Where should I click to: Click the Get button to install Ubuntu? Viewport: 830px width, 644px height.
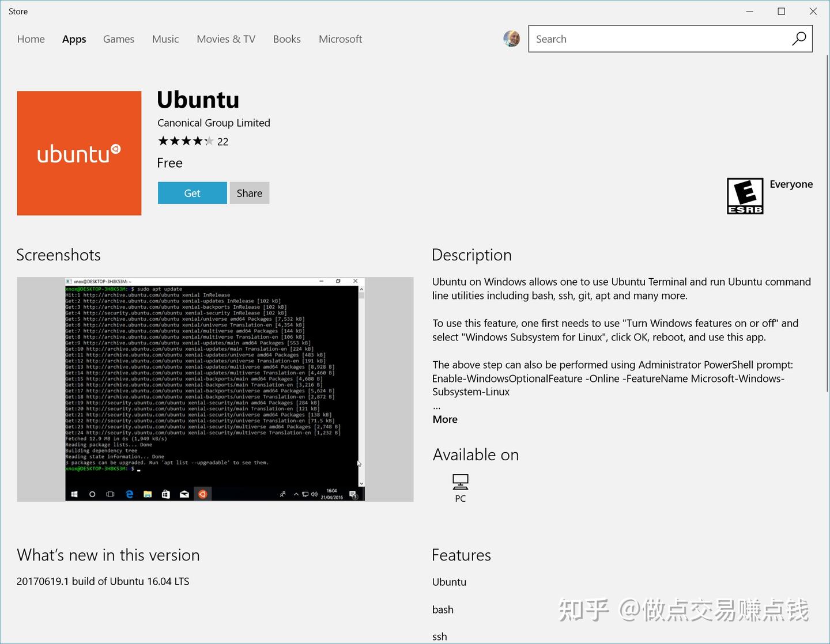[x=192, y=193]
